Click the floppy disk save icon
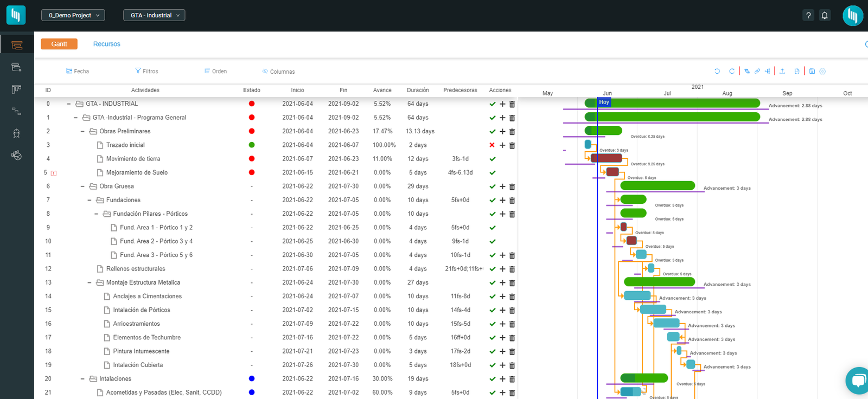Screen dimensions: 868x399 (x=812, y=71)
